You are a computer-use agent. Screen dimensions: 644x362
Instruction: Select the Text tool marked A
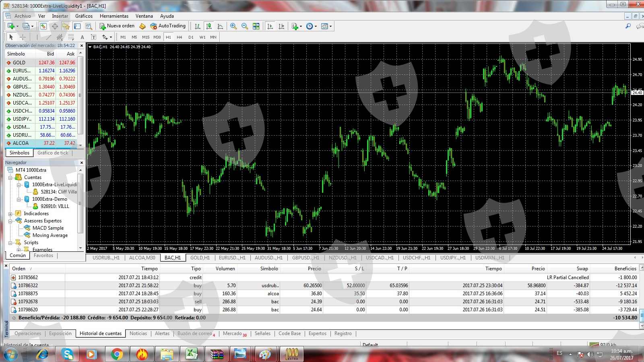coord(82,37)
